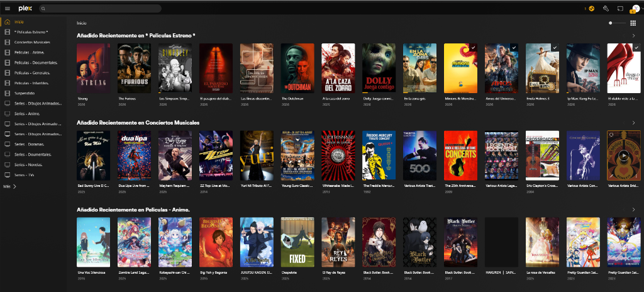The width and height of the screenshot is (644, 292).
Task: Toggle sidebar with the hamburger menu
Action: point(8,8)
